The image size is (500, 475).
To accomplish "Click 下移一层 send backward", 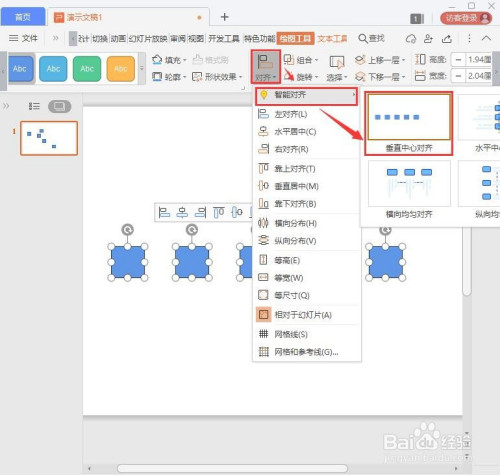I will tap(380, 77).
